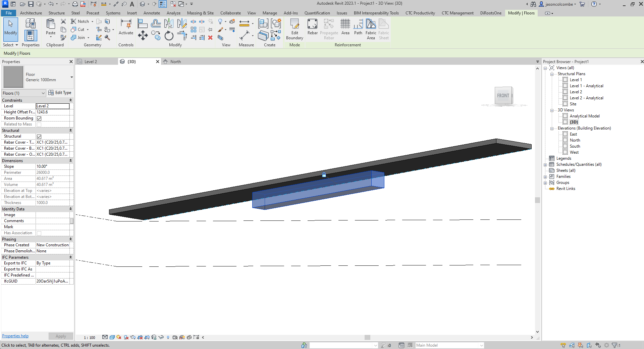Disable the Structural checkbox
The width and height of the screenshot is (644, 349).
pyautogui.click(x=39, y=137)
